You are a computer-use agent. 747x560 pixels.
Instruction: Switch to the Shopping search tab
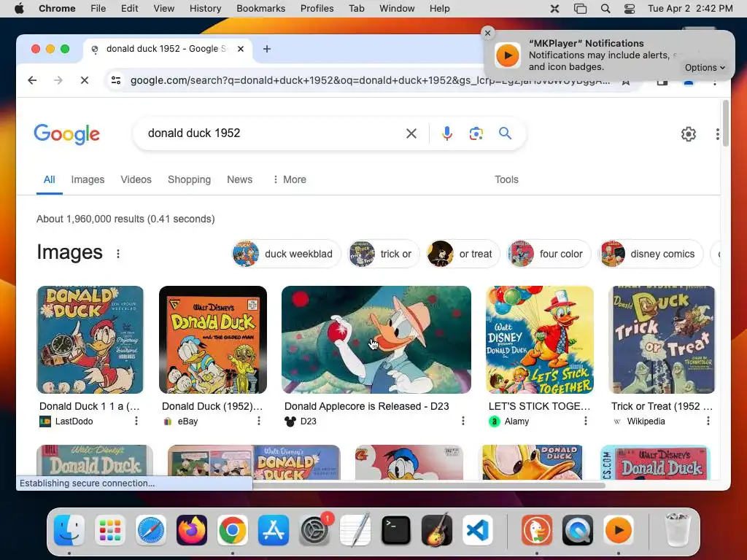pos(189,179)
